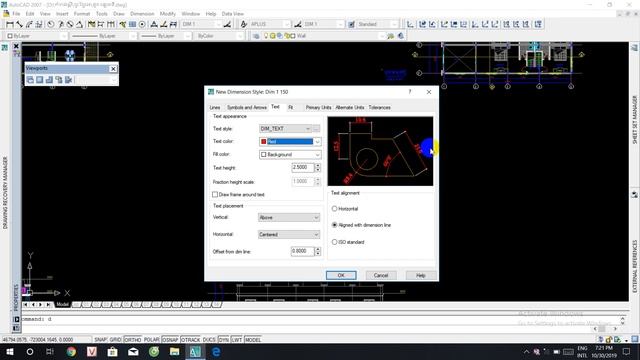Viewport: 640px width, 360px height.
Task: Open Vertical placement dropdown showing Above
Action: coord(289,218)
